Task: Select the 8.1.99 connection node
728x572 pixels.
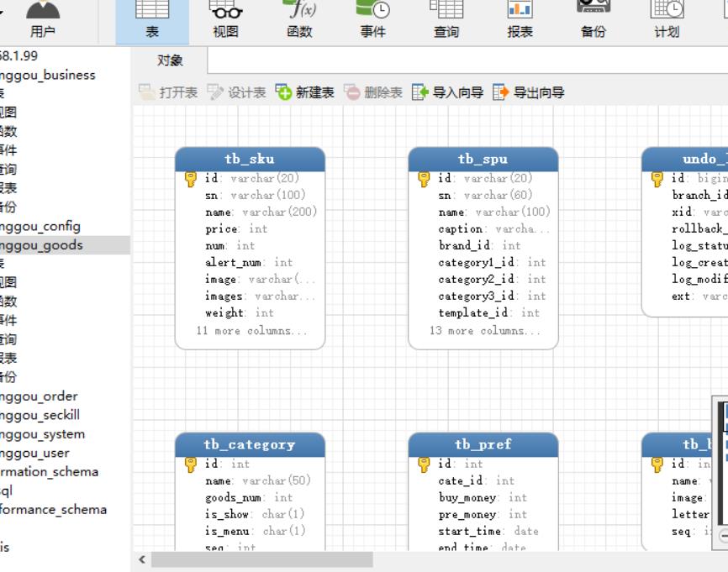Action: [x=19, y=56]
